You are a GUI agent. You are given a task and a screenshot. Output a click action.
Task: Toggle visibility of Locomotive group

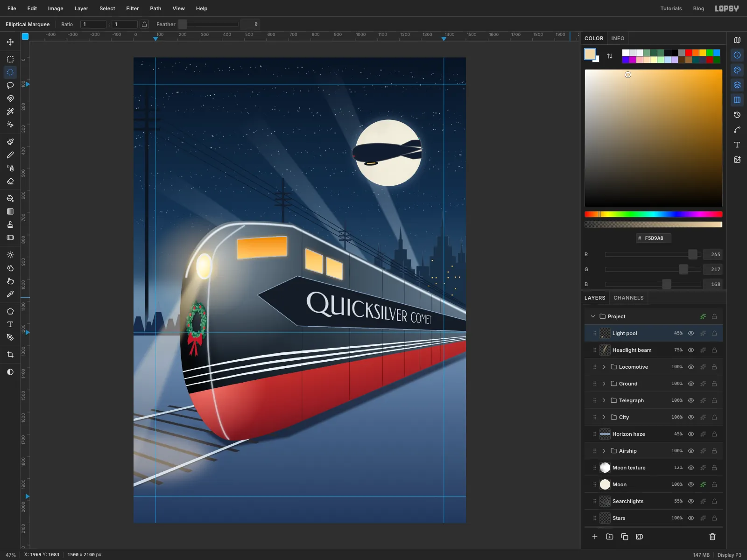(x=691, y=367)
